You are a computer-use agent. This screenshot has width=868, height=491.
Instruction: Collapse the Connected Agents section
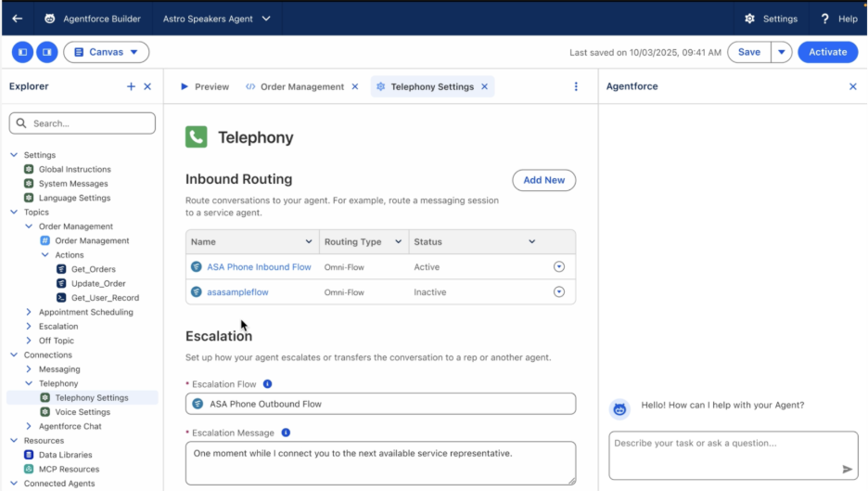[x=14, y=484]
